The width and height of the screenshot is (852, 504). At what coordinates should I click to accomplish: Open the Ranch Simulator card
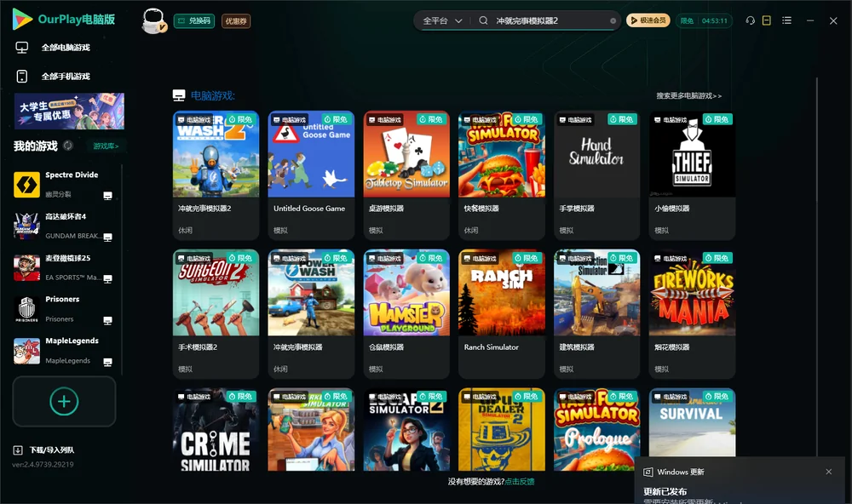tap(502, 313)
